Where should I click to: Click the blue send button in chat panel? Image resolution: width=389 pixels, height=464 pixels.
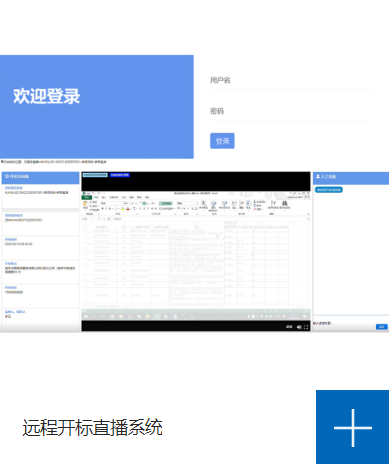[x=382, y=327]
